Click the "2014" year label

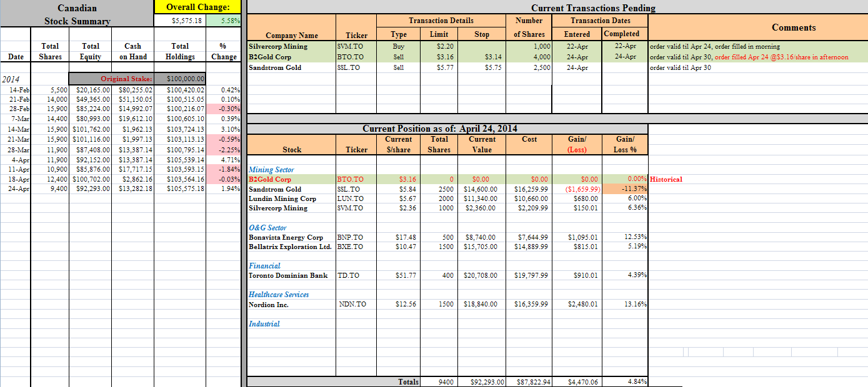point(11,79)
